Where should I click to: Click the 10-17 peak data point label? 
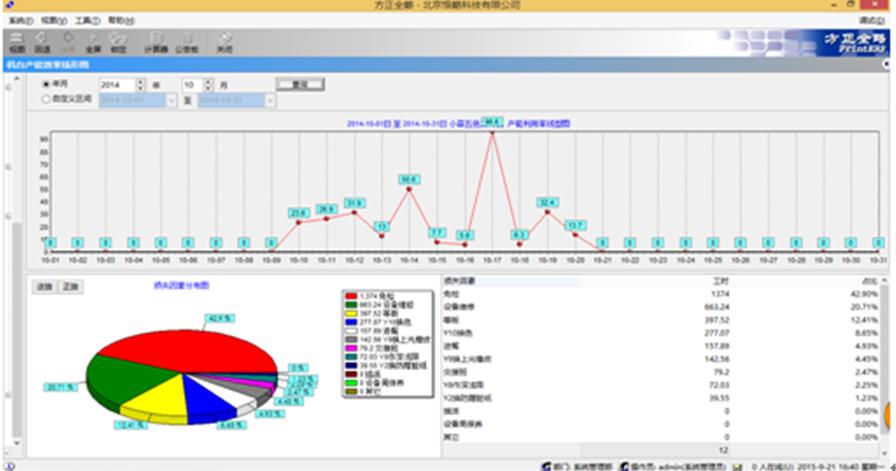[x=490, y=120]
